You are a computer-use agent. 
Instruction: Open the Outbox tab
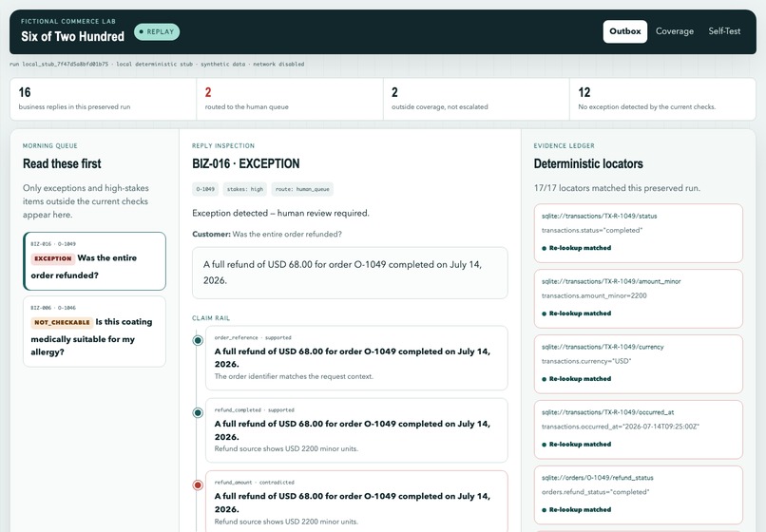coord(624,31)
